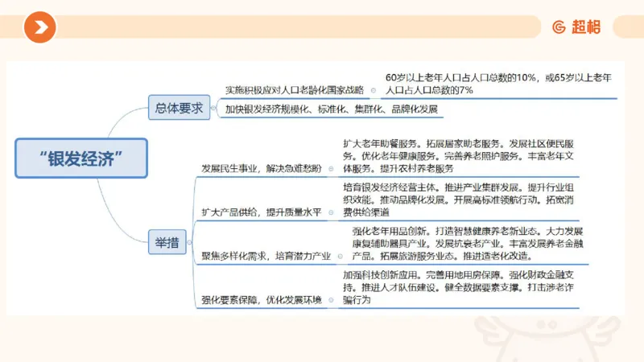Click the note beginning 强化老年用品创新
644x362 pixels.
(468, 244)
